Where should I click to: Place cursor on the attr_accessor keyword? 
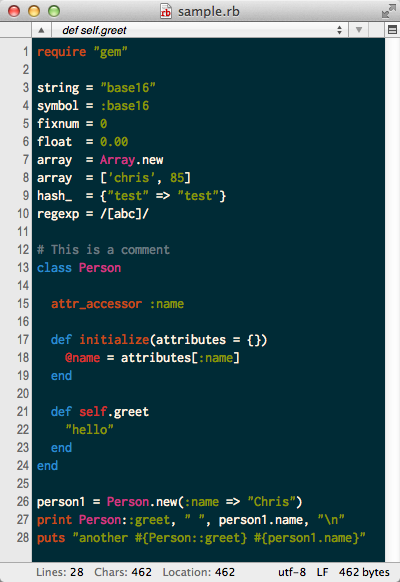pyautogui.click(x=96, y=304)
